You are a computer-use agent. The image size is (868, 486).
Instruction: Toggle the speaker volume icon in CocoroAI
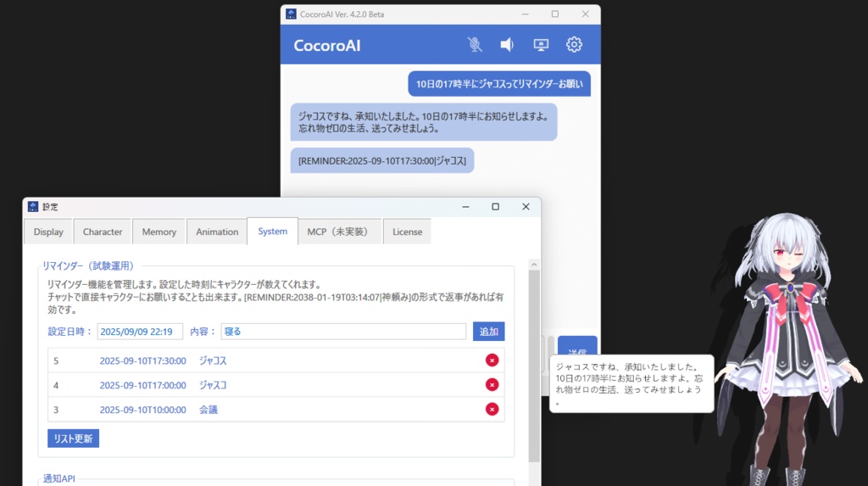point(507,44)
